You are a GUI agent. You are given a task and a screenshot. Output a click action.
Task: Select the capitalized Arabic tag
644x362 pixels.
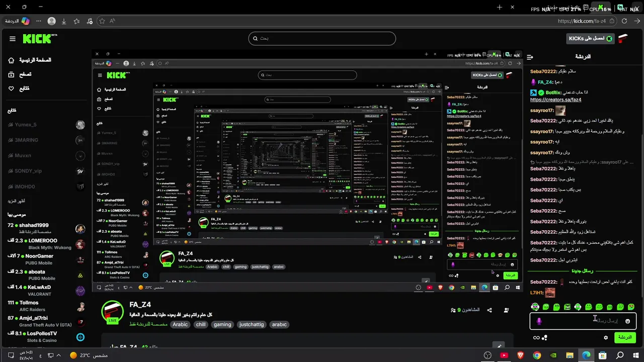180,324
